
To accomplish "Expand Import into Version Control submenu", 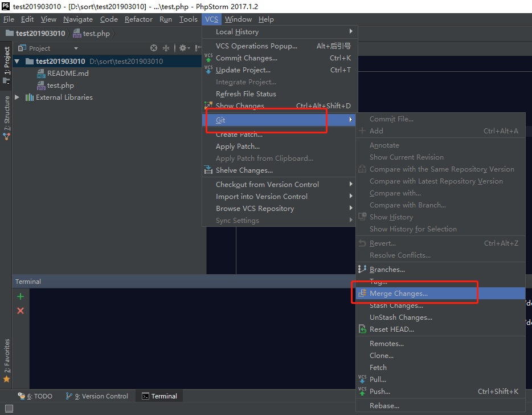I will 280,197.
